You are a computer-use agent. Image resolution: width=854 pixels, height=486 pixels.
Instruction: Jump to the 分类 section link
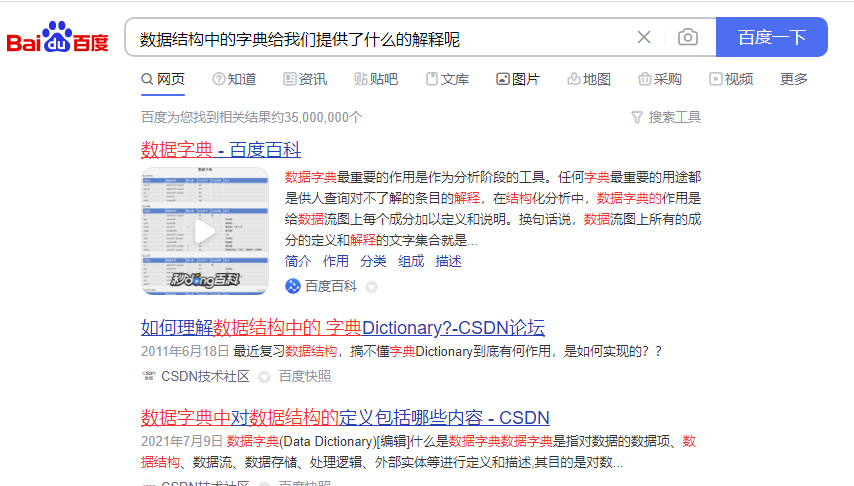pyautogui.click(x=373, y=262)
